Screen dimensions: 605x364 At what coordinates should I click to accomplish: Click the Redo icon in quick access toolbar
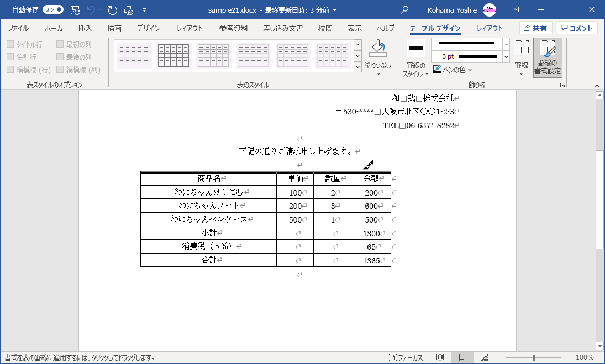pyautogui.click(x=113, y=10)
